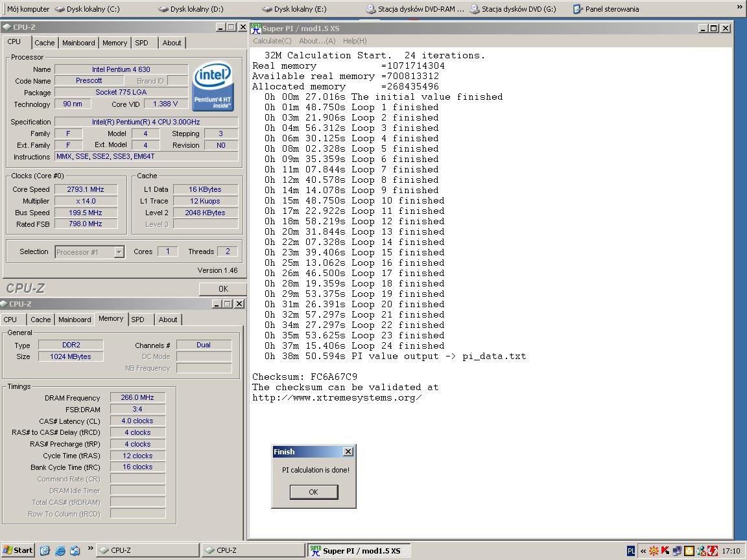Open the Calculate(C) menu in Super PI

(272, 41)
